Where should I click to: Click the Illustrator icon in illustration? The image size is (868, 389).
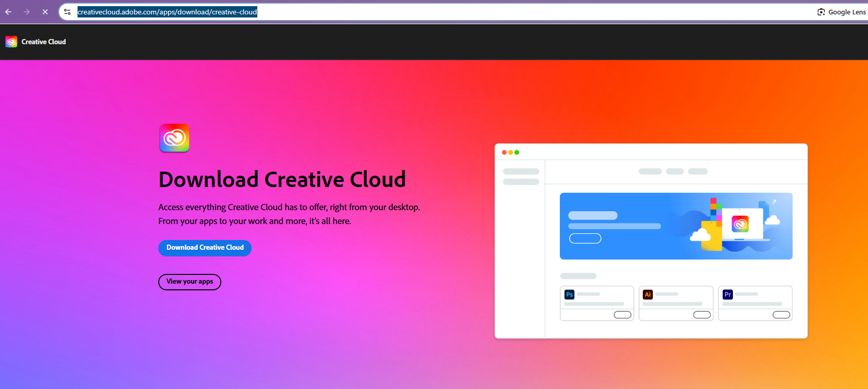point(648,294)
